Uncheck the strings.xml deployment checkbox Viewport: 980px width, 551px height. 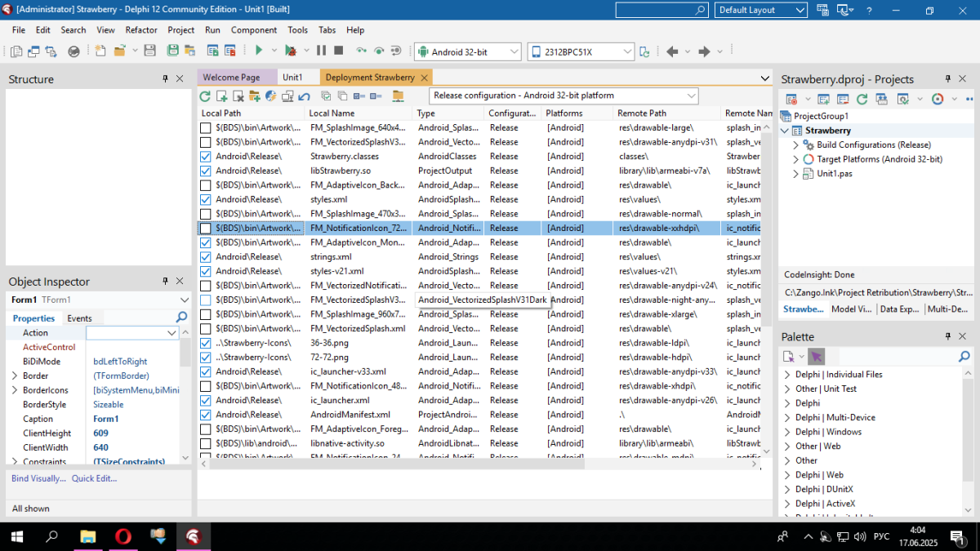(x=206, y=256)
